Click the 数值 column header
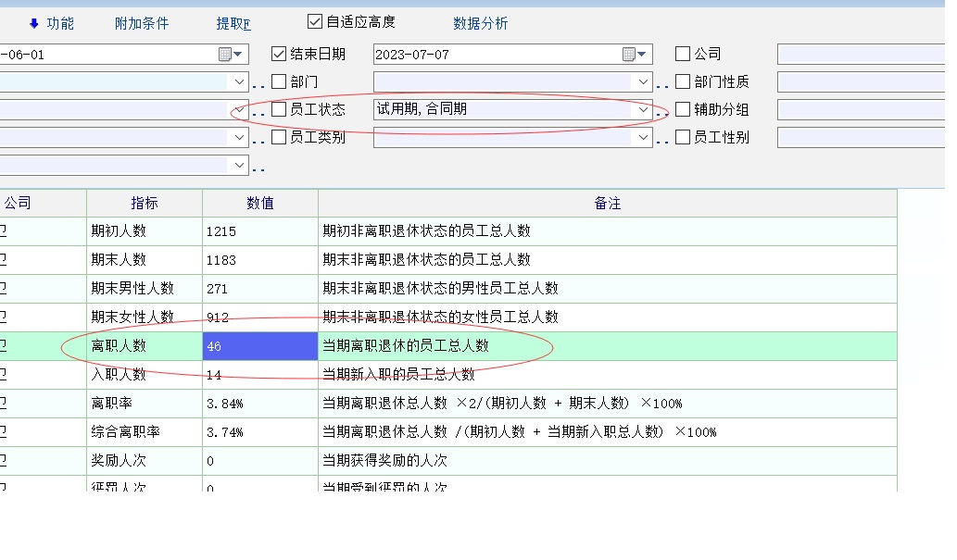The width and height of the screenshot is (957, 560). pos(259,203)
